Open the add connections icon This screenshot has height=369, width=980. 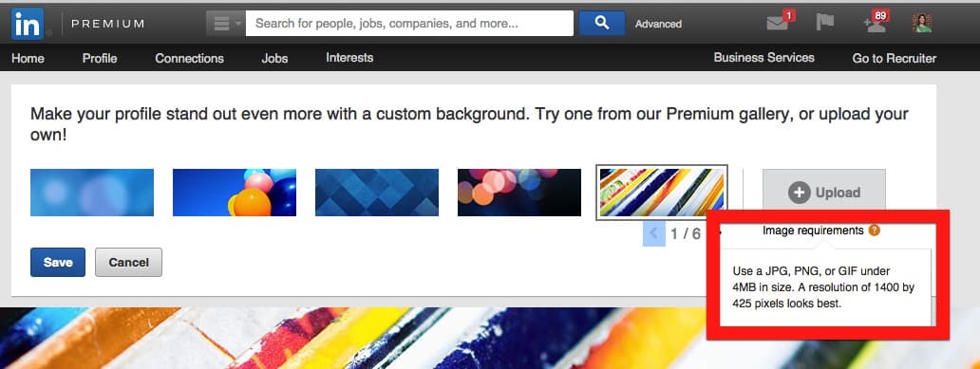coord(873,23)
